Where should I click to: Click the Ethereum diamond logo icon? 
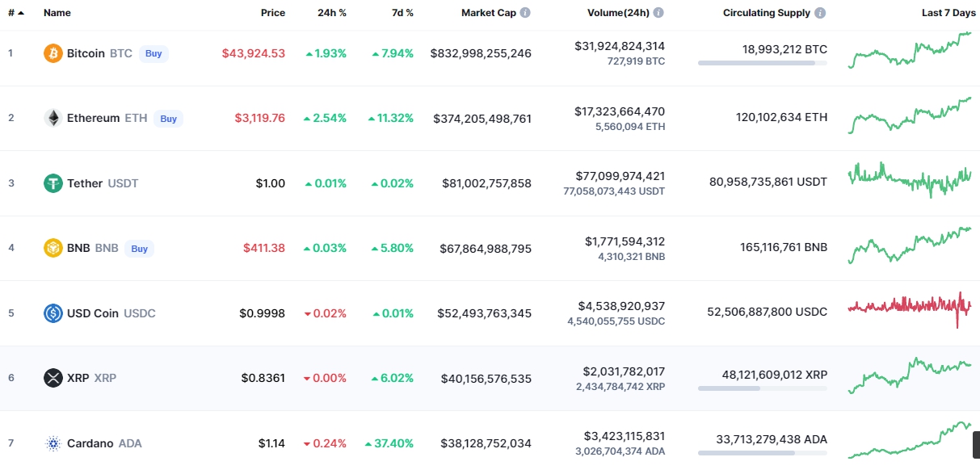coord(53,118)
